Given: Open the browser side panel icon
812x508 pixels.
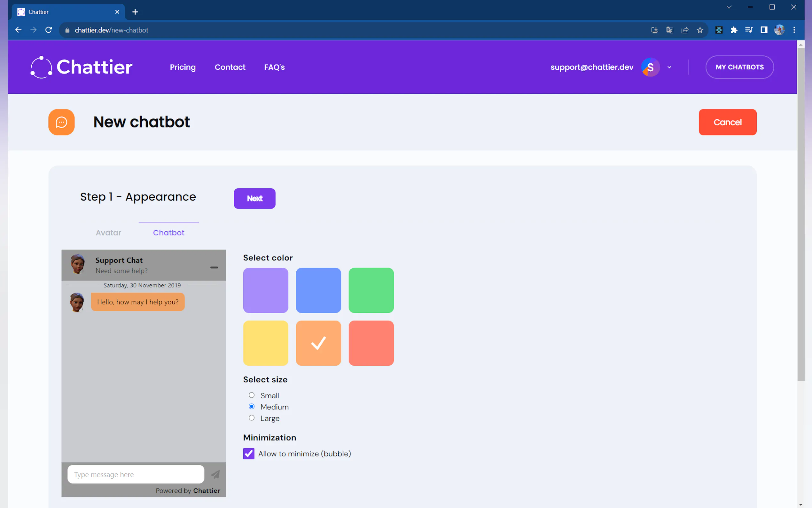Looking at the screenshot, I should (764, 30).
